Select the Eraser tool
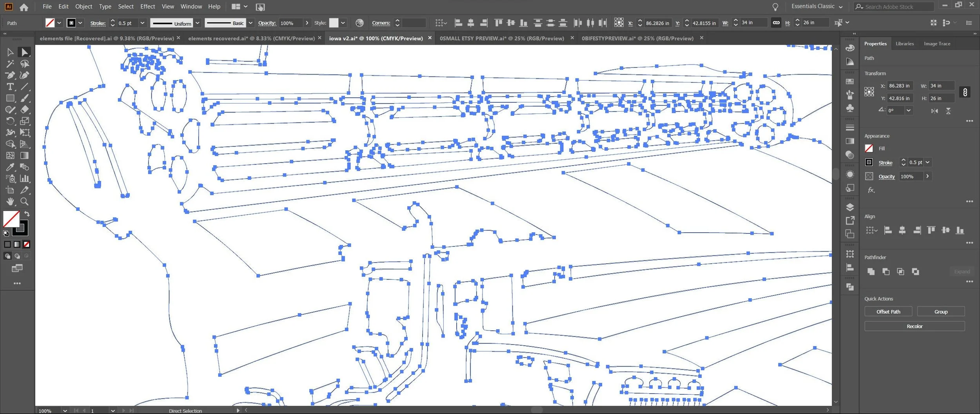Image resolution: width=980 pixels, height=414 pixels. (24, 109)
